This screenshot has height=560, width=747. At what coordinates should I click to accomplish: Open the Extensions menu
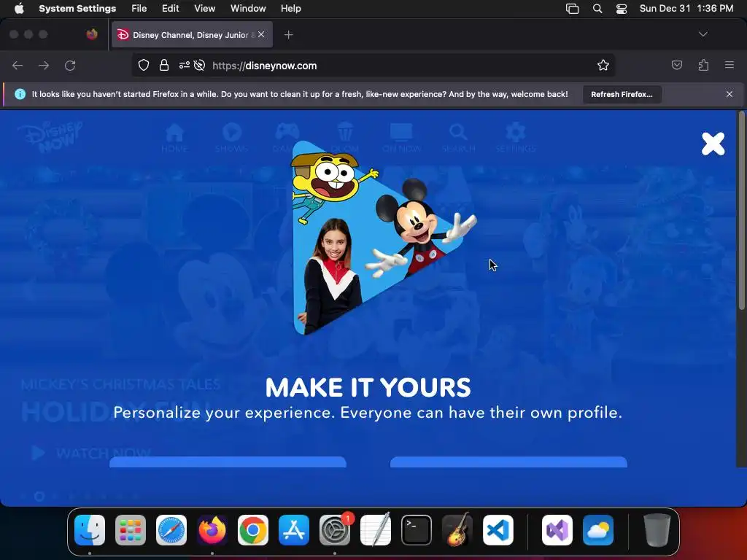(x=703, y=65)
